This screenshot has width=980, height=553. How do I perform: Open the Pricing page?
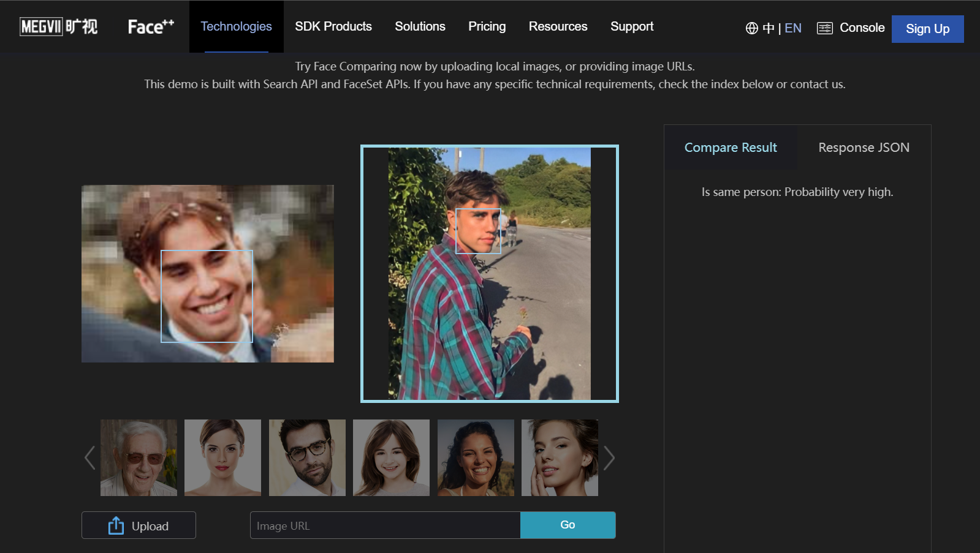coord(487,26)
